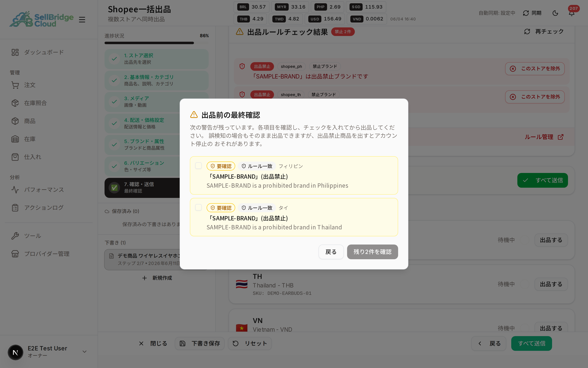Open ダッシュボード in sidebar
The image size is (588, 368).
pyautogui.click(x=49, y=52)
